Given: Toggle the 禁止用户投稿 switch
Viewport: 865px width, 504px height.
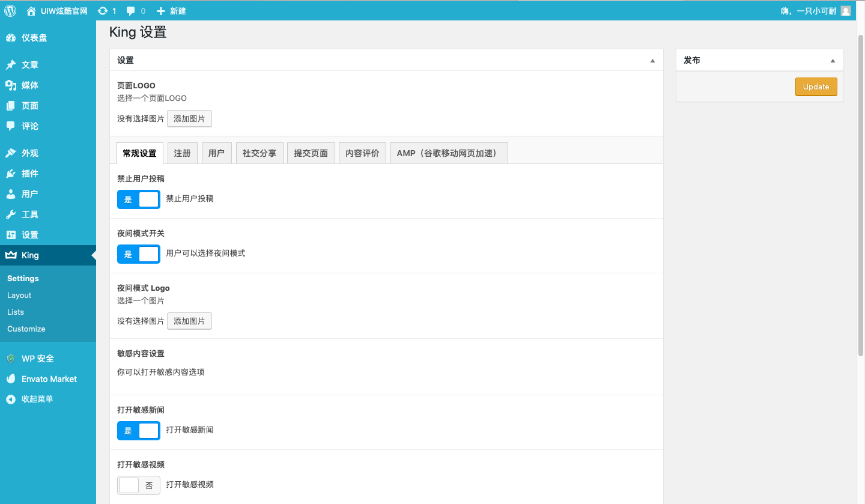Looking at the screenshot, I should coord(139,199).
